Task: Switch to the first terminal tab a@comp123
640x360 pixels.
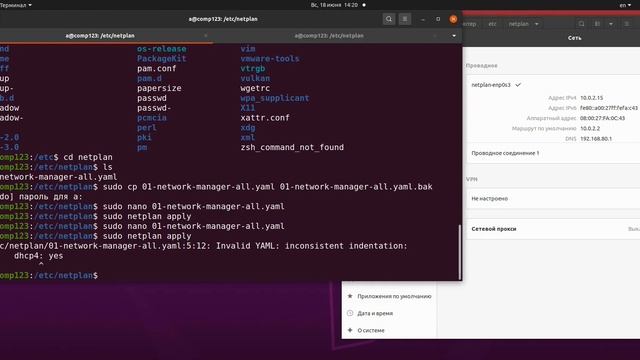Action: click(100, 36)
